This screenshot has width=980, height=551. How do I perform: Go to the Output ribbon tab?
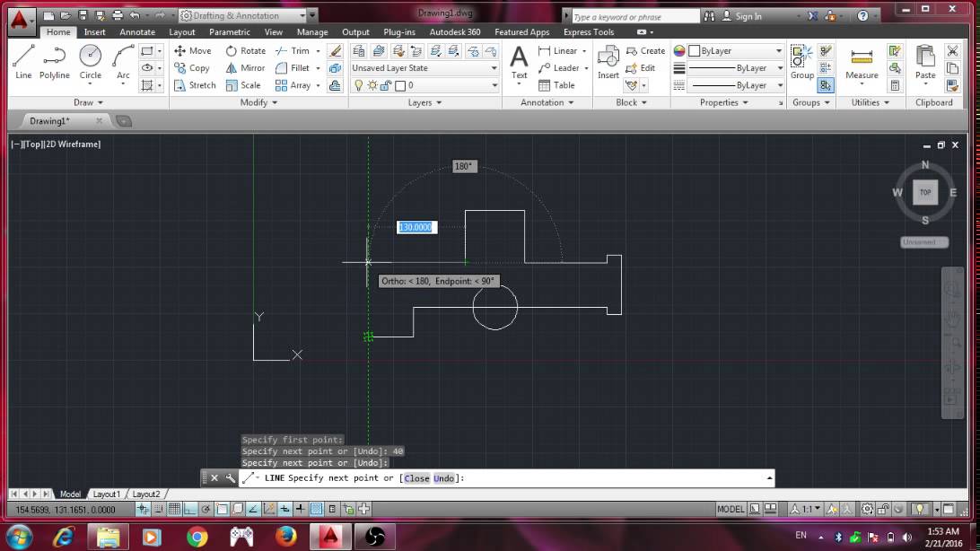pyautogui.click(x=355, y=32)
